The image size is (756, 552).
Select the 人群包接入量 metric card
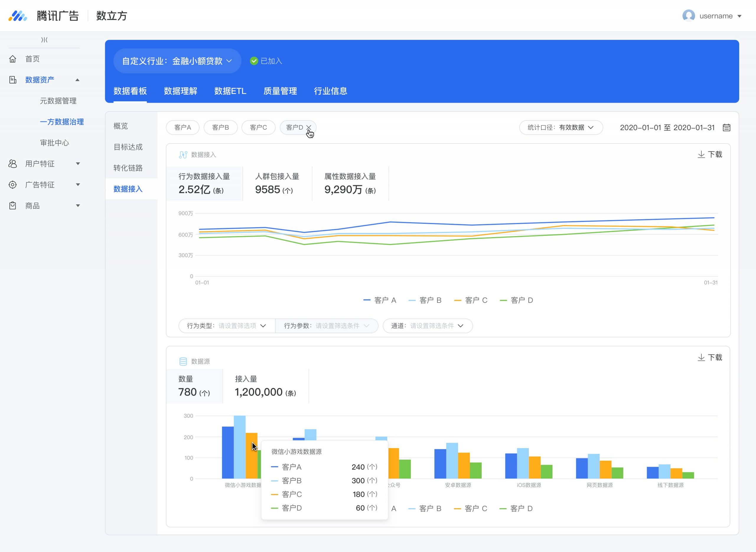tap(277, 183)
